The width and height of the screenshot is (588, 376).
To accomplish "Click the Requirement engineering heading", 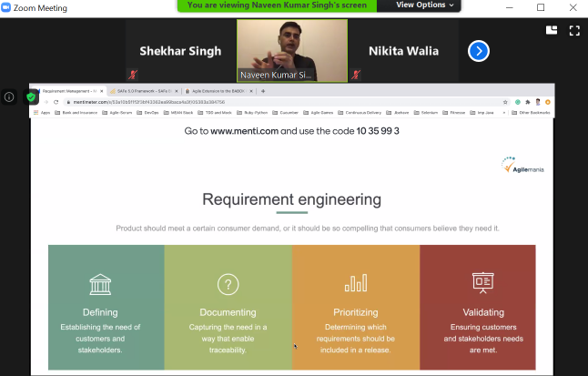I will (292, 199).
